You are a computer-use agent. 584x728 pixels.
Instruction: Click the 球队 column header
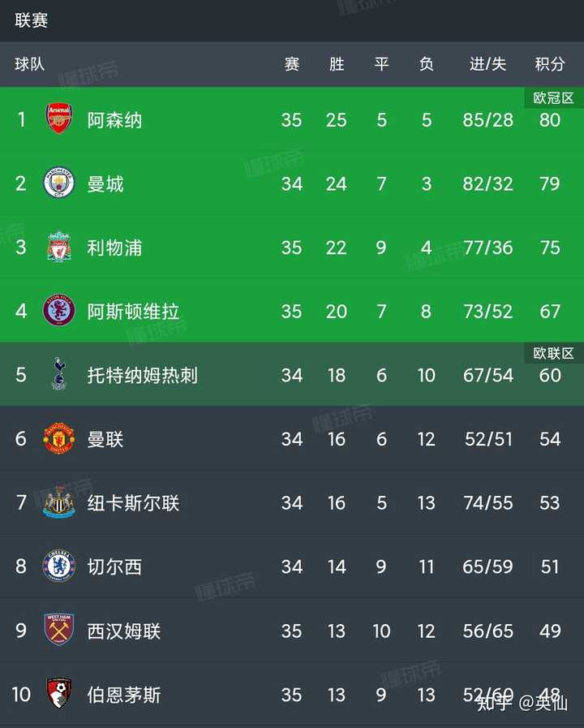click(x=30, y=64)
